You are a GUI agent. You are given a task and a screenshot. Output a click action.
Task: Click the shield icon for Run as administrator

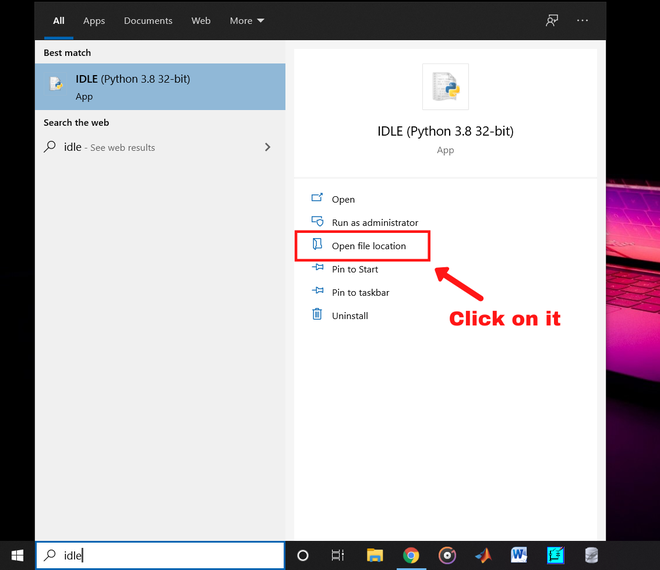317,221
